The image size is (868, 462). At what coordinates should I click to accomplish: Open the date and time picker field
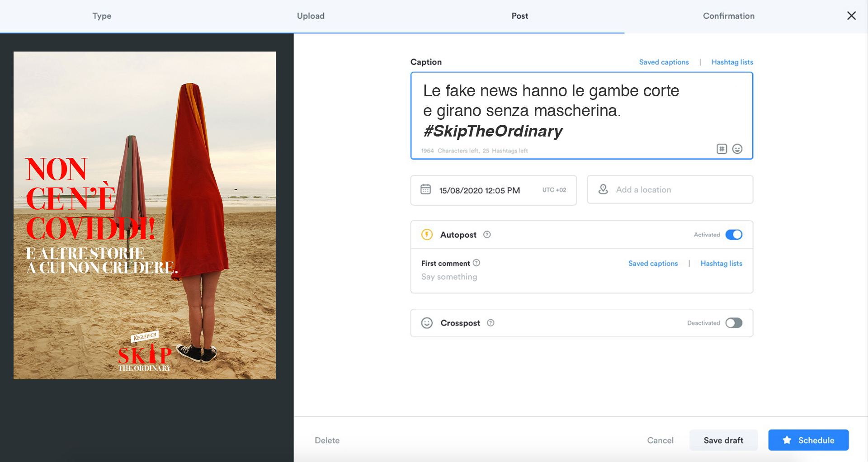[493, 190]
